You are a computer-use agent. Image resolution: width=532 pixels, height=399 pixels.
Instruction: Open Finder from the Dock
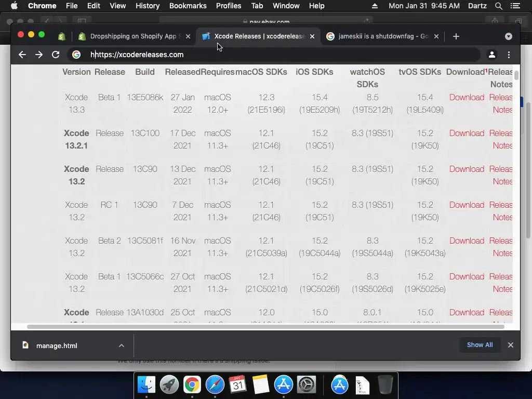pyautogui.click(x=146, y=385)
